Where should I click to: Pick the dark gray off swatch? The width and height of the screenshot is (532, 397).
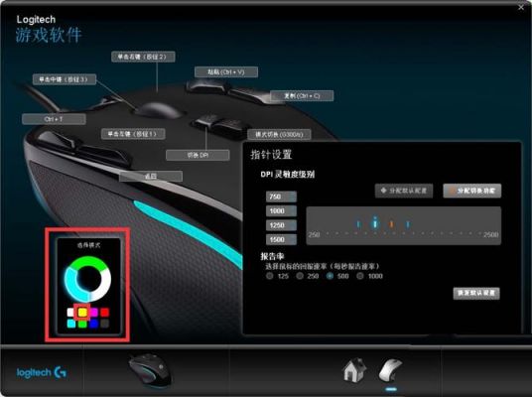pos(105,324)
